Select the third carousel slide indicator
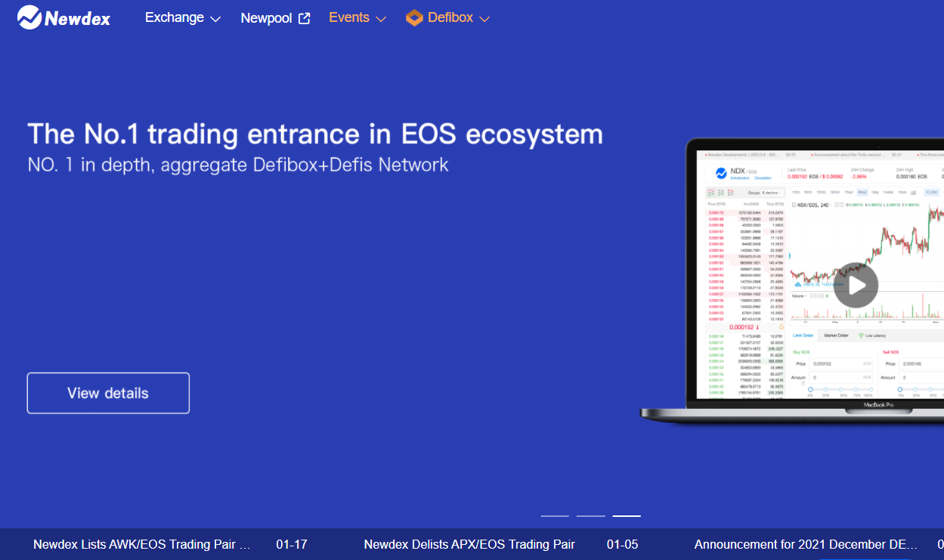The width and height of the screenshot is (944, 560). tap(627, 515)
